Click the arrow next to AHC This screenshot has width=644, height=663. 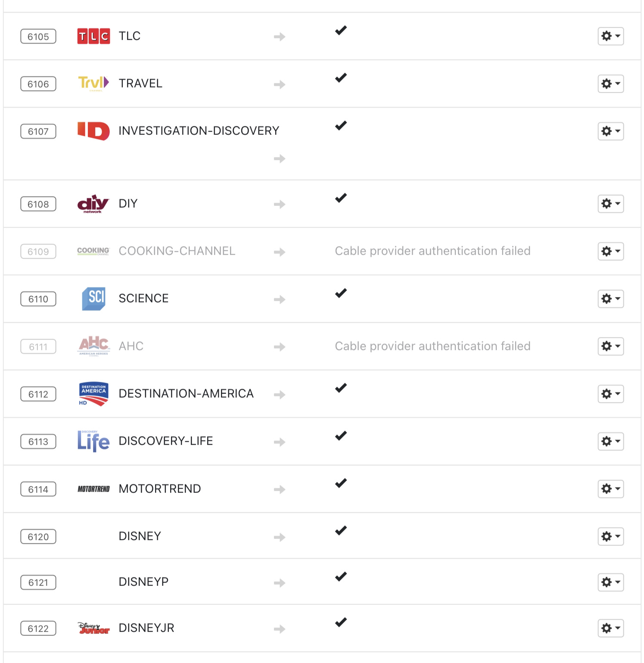click(x=280, y=347)
